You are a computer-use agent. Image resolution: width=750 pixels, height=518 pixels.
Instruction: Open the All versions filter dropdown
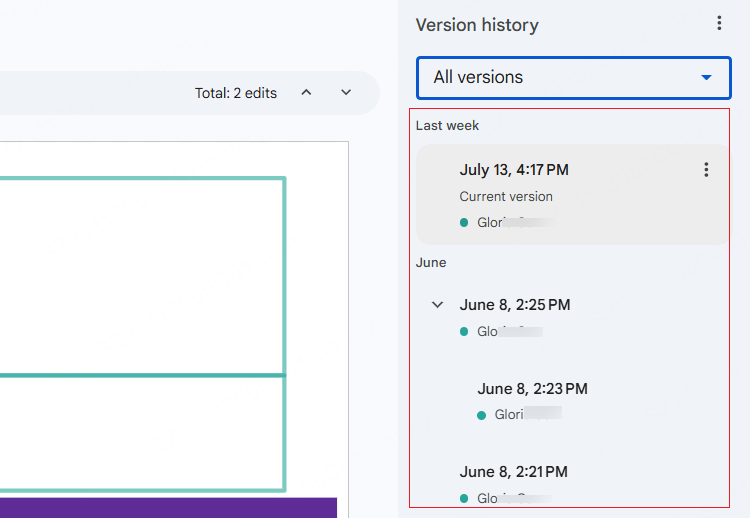point(574,77)
